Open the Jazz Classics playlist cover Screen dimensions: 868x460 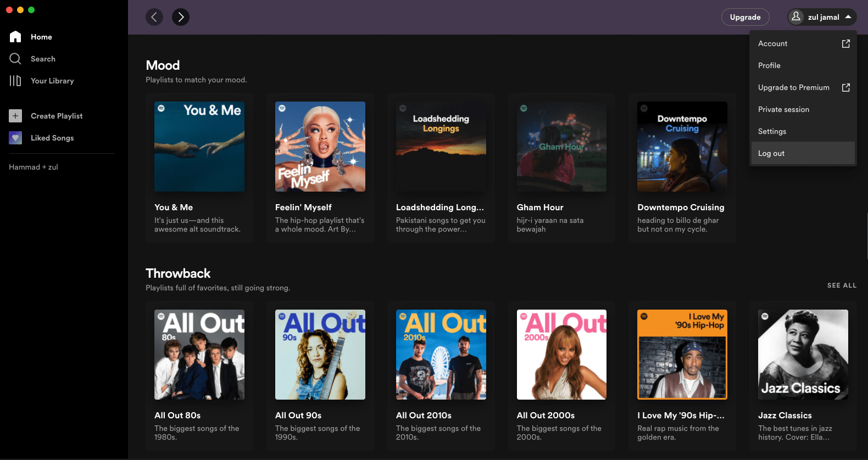tap(803, 355)
